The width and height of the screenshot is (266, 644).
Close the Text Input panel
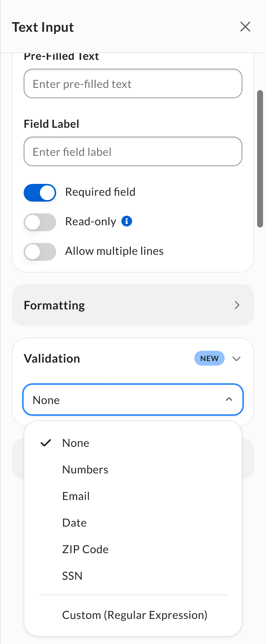245,27
